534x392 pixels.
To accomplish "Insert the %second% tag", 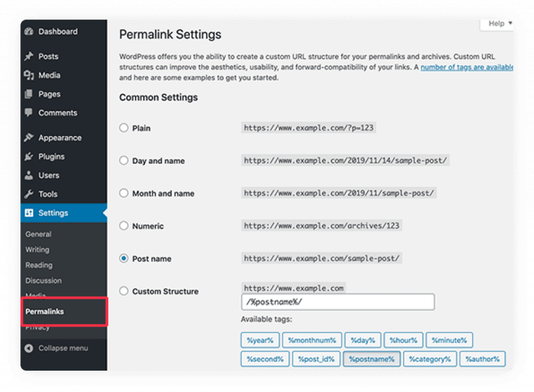I will tap(265, 359).
